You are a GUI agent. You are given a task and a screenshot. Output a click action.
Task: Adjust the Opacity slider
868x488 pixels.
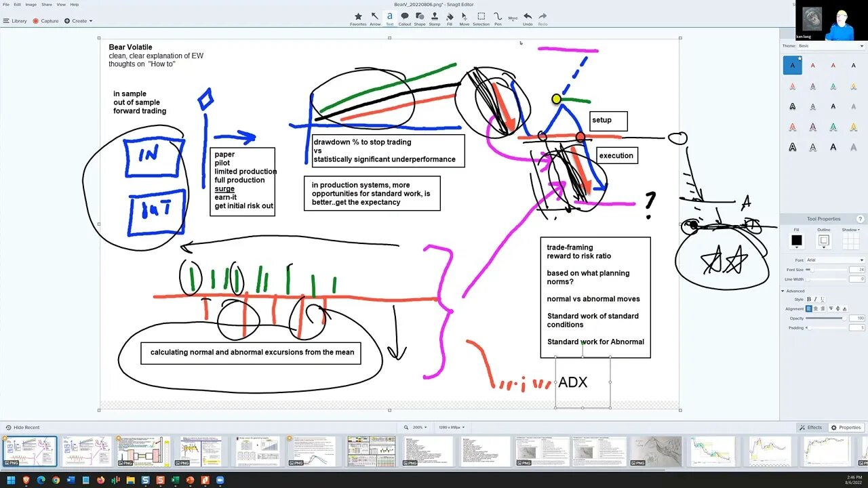click(x=825, y=319)
